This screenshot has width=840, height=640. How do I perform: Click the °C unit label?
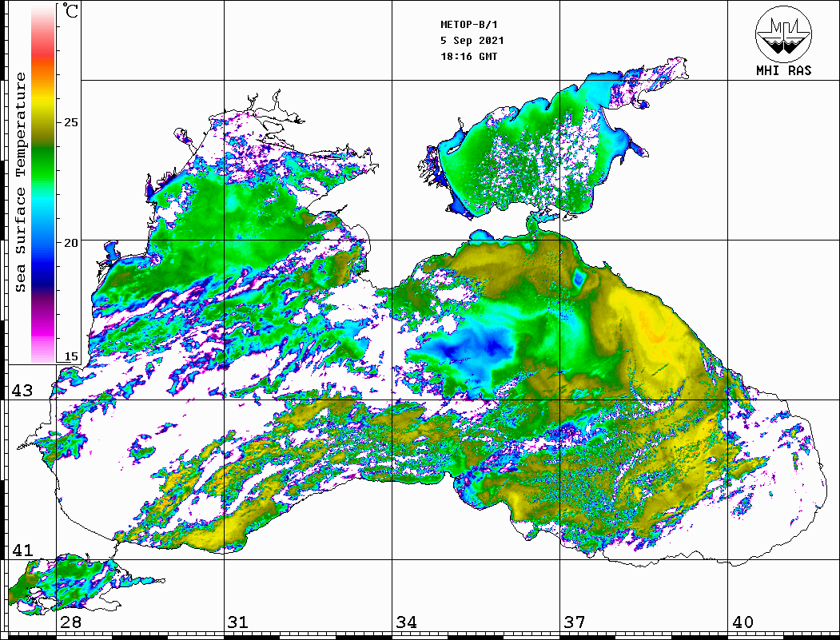click(70, 10)
